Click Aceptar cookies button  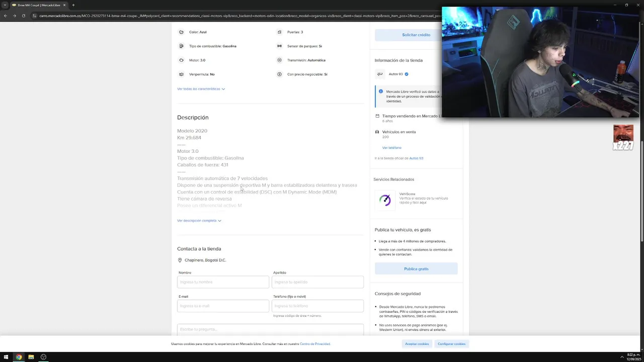pos(417,344)
